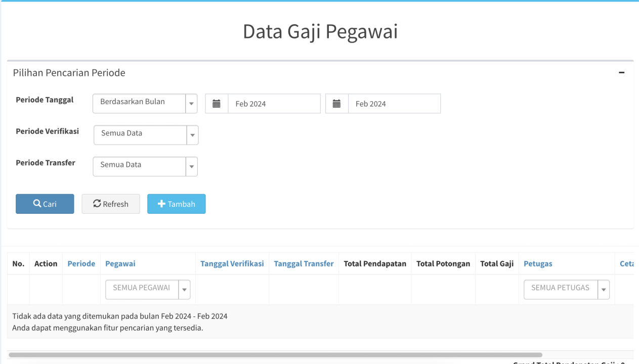This screenshot has height=364, width=639.
Task: Click the Total Pendapatan column header
Action: 375,263
